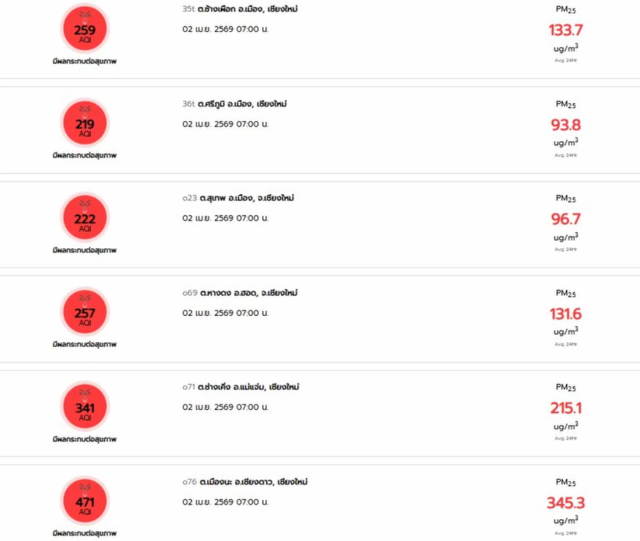Select the 96.7 ug/m3 reading
This screenshot has width=640, height=541.
point(565,219)
